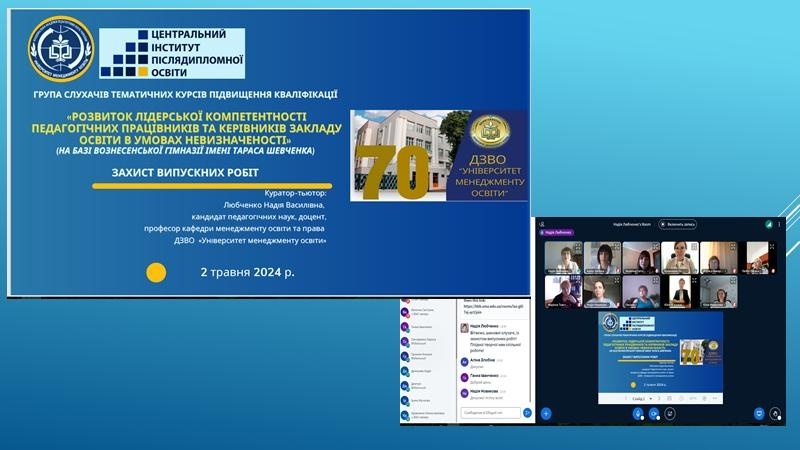This screenshot has width=800, height=450.
Task: Click the chat message input field
Action: [490, 411]
